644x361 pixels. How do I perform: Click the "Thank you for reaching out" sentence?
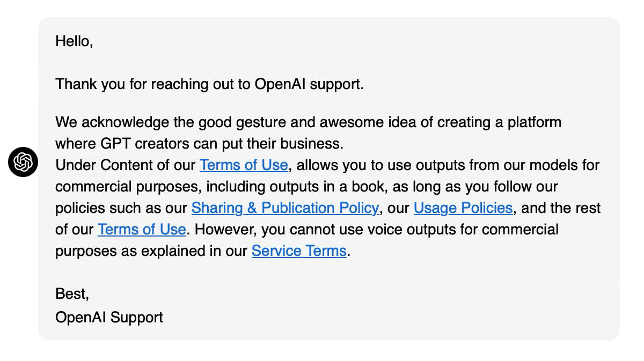coord(209,84)
